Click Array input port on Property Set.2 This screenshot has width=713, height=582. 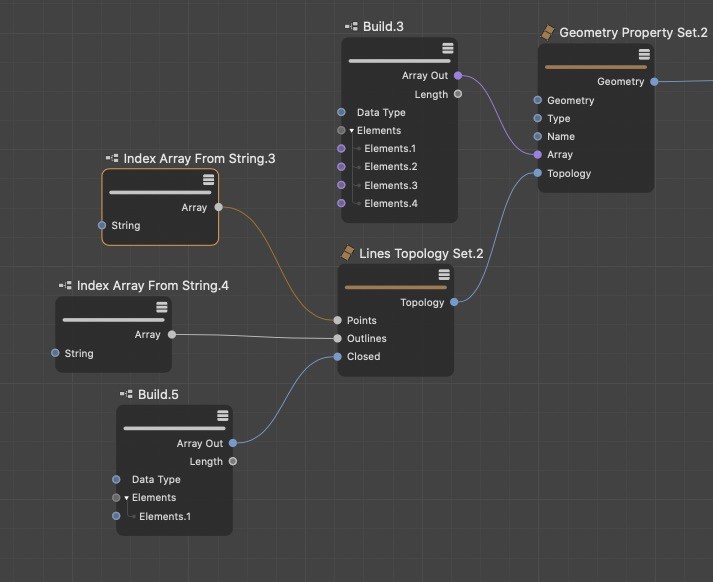(x=537, y=155)
